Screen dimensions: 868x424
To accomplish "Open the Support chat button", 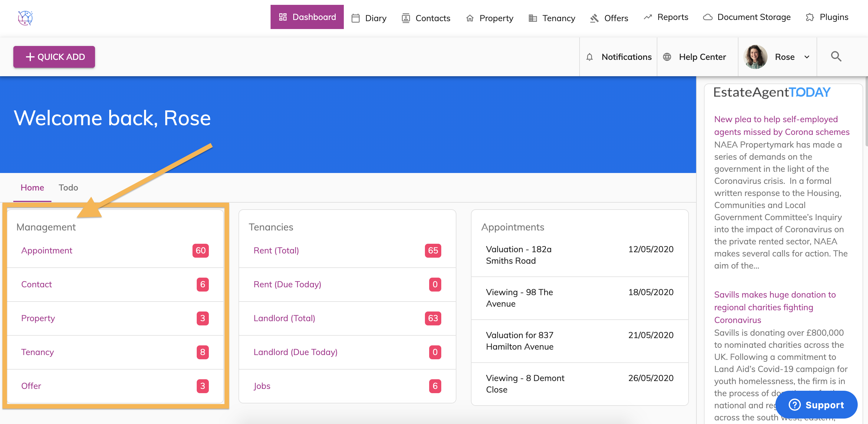I will click(x=816, y=404).
